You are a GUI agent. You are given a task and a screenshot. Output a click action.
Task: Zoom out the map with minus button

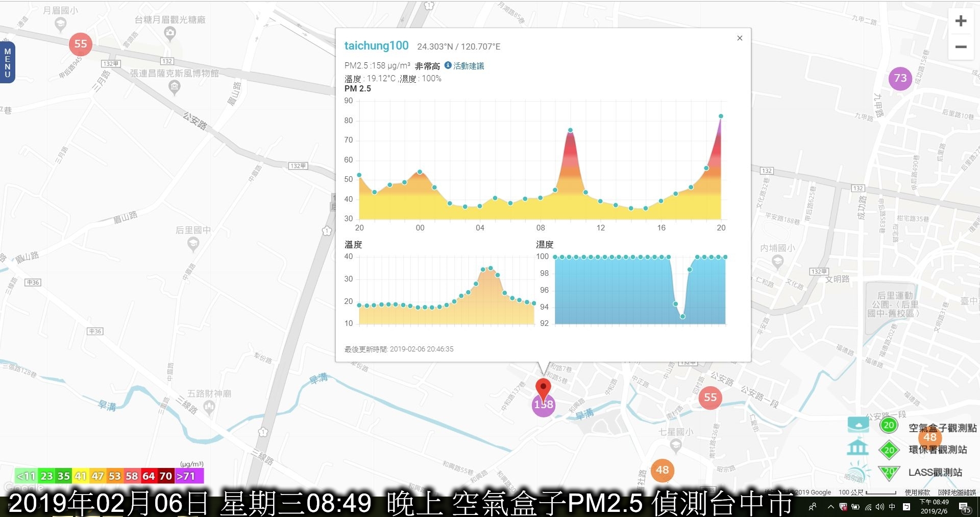coord(961,47)
